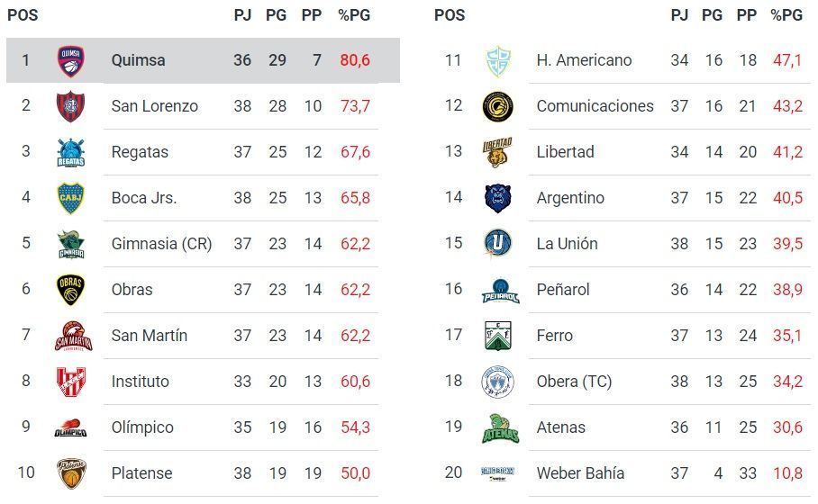Click the Comunicaciones yellow circle logo
Image resolution: width=818 pixels, height=504 pixels.
click(x=497, y=106)
